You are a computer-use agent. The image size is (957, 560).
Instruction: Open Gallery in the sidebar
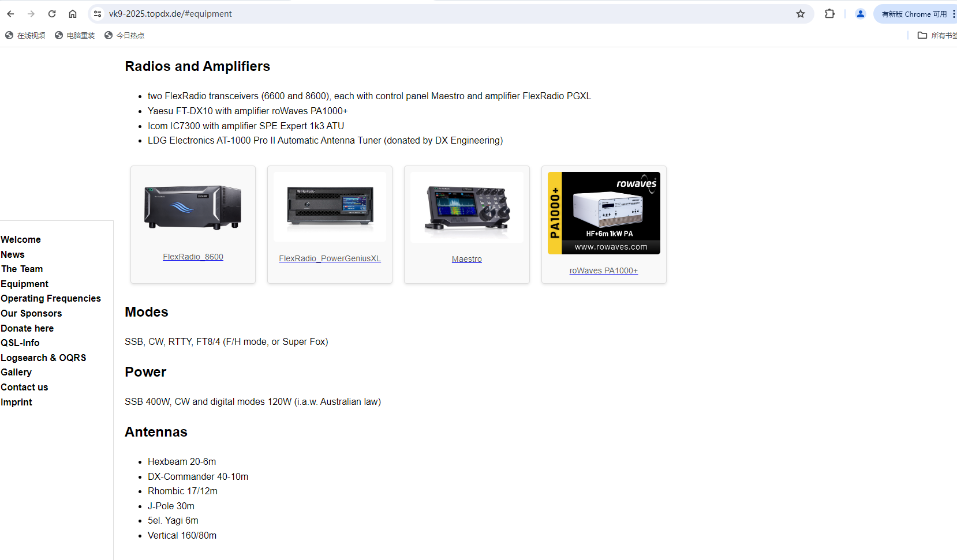(x=16, y=372)
